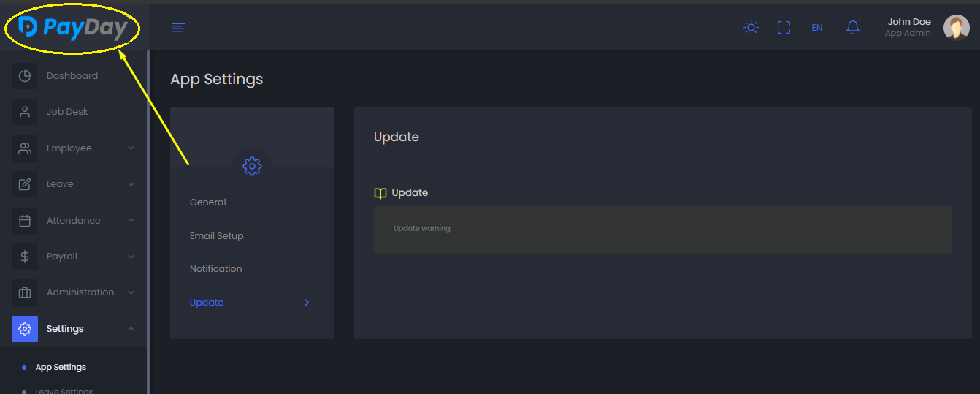Image resolution: width=980 pixels, height=394 pixels.
Task: Switch to the Email Setup tab
Action: coord(217,236)
